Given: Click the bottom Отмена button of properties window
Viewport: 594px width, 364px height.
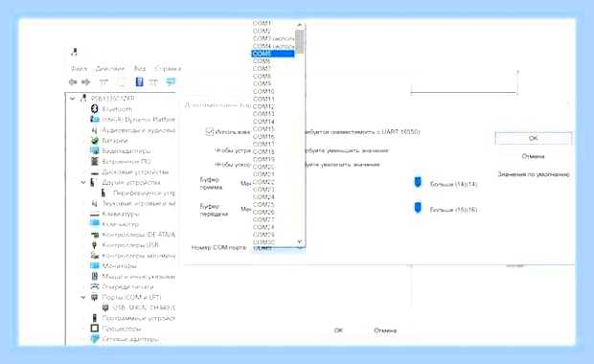Looking at the screenshot, I should [385, 330].
